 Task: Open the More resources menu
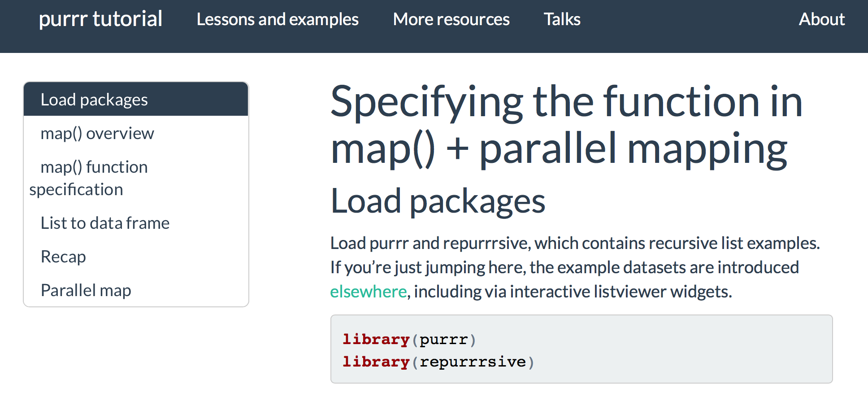point(451,19)
